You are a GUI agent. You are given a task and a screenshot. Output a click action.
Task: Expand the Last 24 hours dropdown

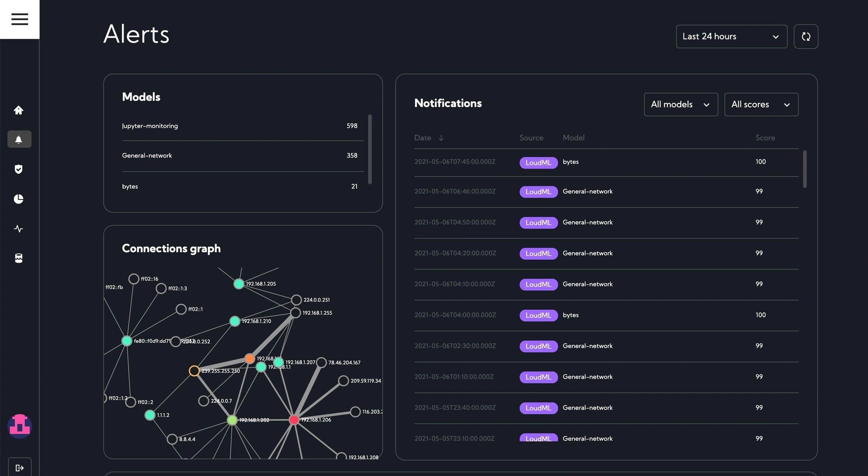point(731,37)
